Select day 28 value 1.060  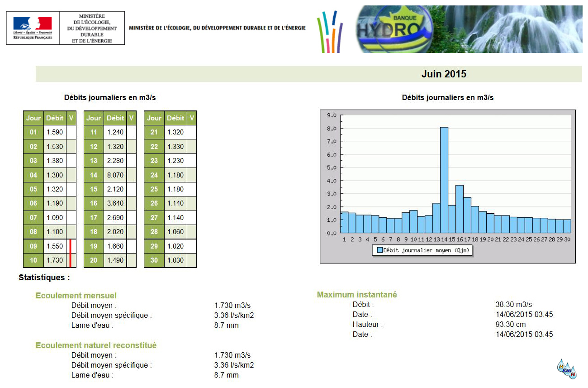(175, 232)
